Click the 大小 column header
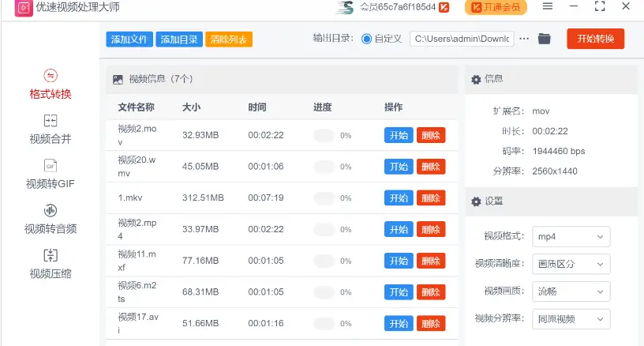The image size is (644, 346). 192,107
